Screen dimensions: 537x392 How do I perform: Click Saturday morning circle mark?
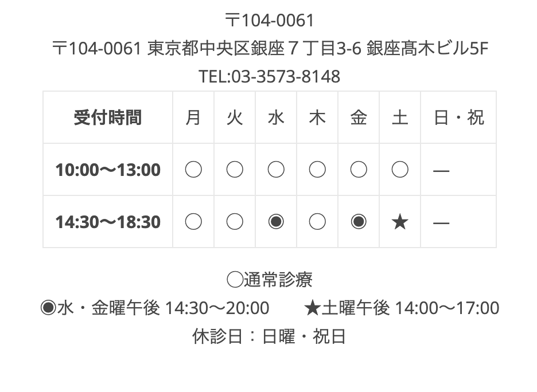[400, 170]
